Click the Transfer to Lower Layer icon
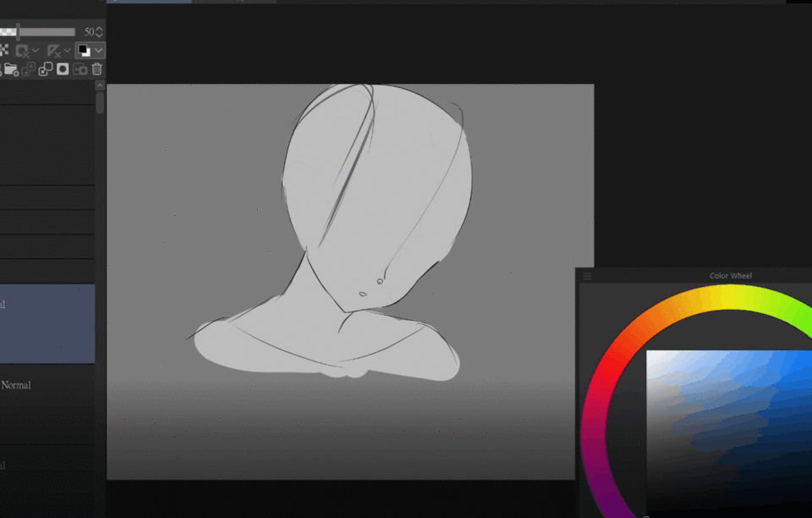812x518 pixels. (29, 69)
